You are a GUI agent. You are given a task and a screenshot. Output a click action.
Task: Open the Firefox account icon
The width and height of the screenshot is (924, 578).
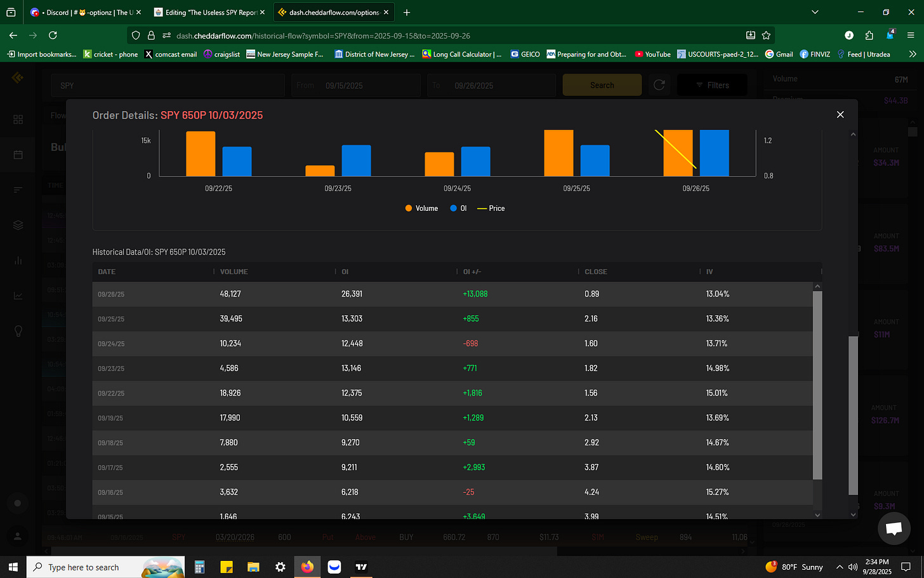[849, 36]
